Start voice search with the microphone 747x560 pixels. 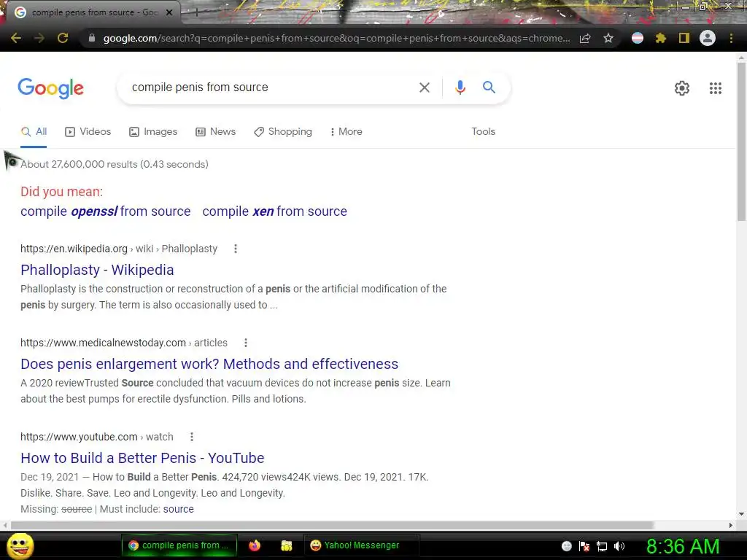tap(460, 87)
